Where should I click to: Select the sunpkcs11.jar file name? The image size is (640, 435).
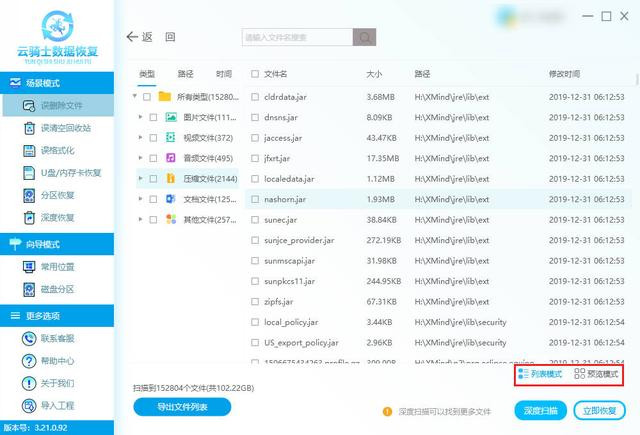pyautogui.click(x=289, y=281)
